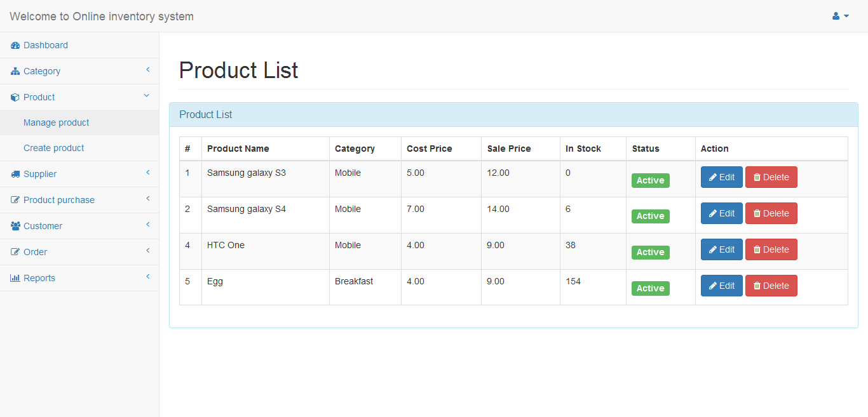Click the Product book icon

pos(14,96)
